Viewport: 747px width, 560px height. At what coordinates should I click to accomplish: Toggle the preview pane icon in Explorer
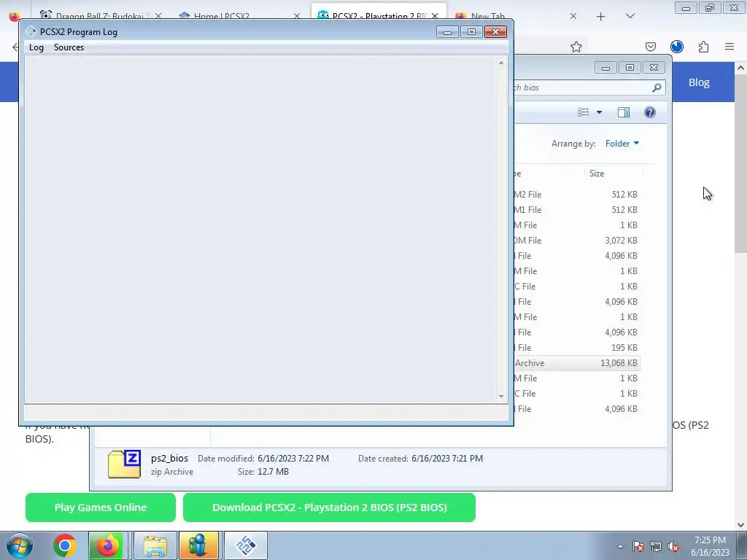(624, 112)
